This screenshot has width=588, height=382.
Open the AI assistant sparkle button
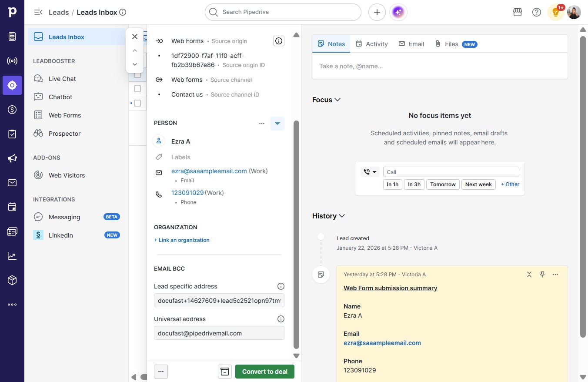click(398, 12)
